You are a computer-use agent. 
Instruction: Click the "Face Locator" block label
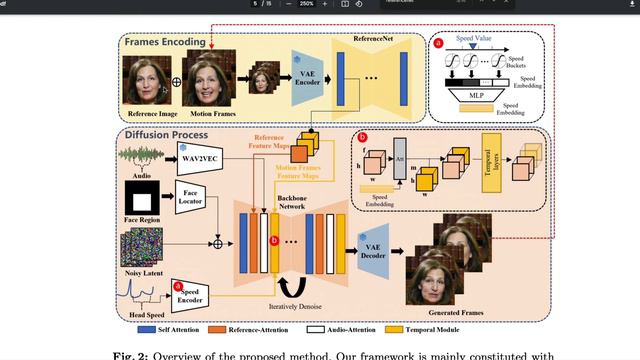click(x=190, y=197)
